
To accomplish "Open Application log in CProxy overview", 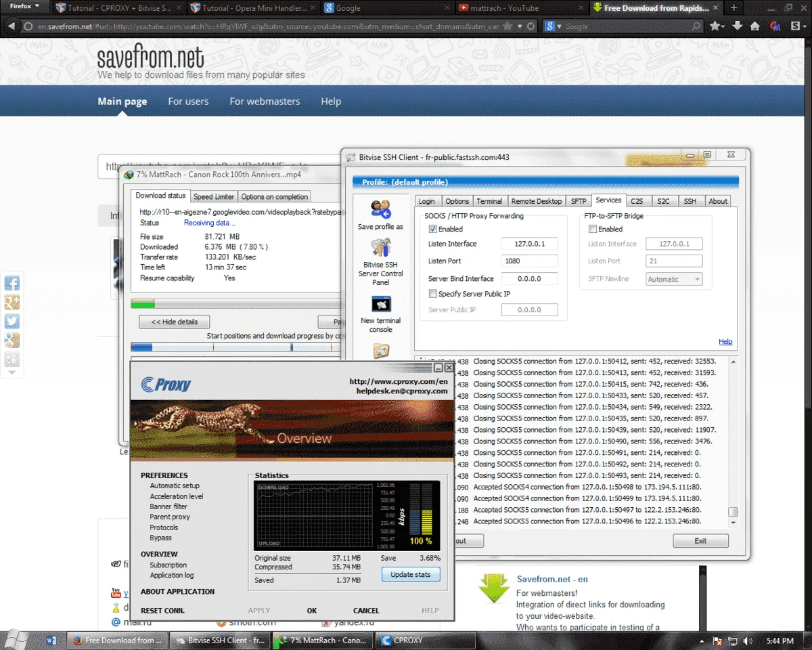I will (x=172, y=575).
